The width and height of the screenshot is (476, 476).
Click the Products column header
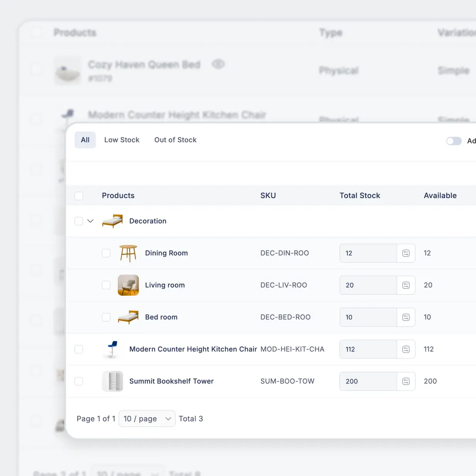(118, 196)
